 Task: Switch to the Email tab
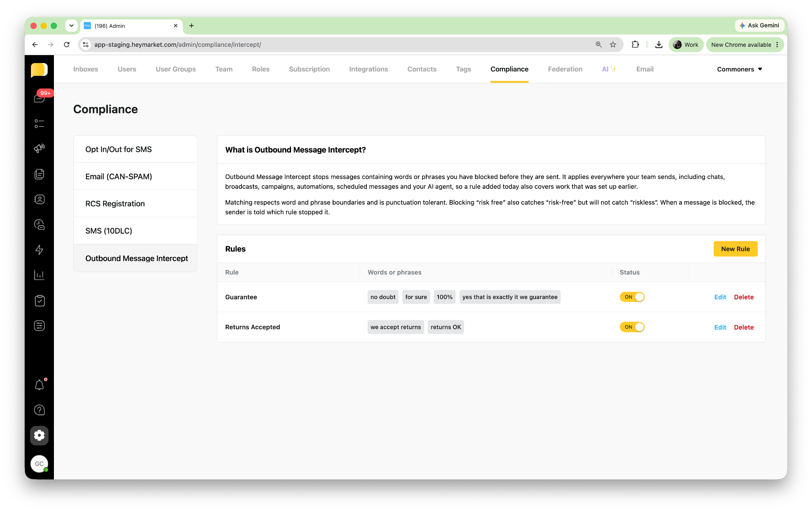[645, 69]
